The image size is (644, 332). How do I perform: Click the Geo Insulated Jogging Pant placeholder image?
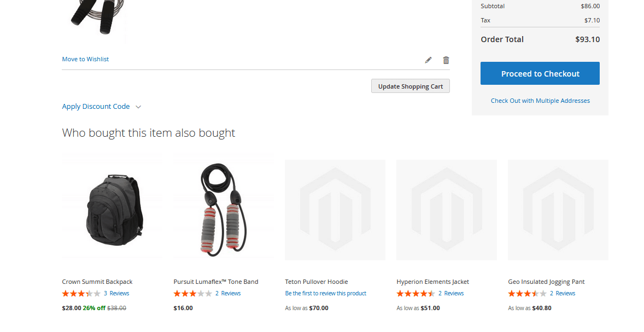[x=558, y=209]
